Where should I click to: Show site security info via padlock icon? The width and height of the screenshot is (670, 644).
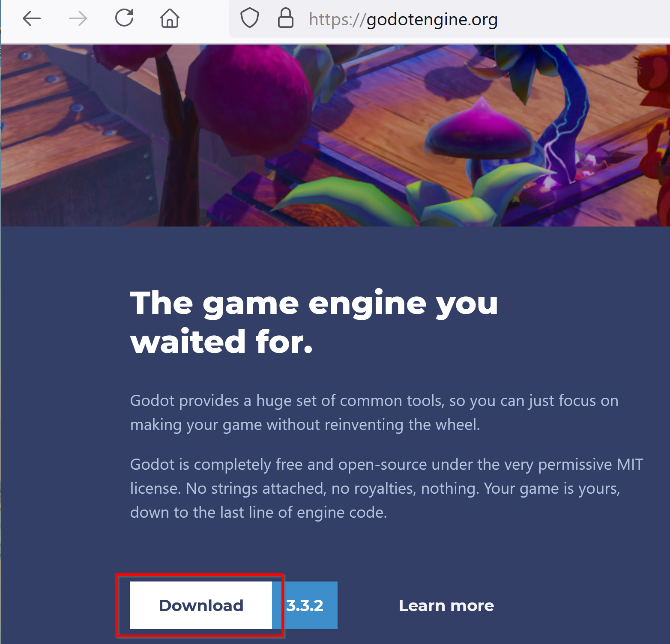285,18
